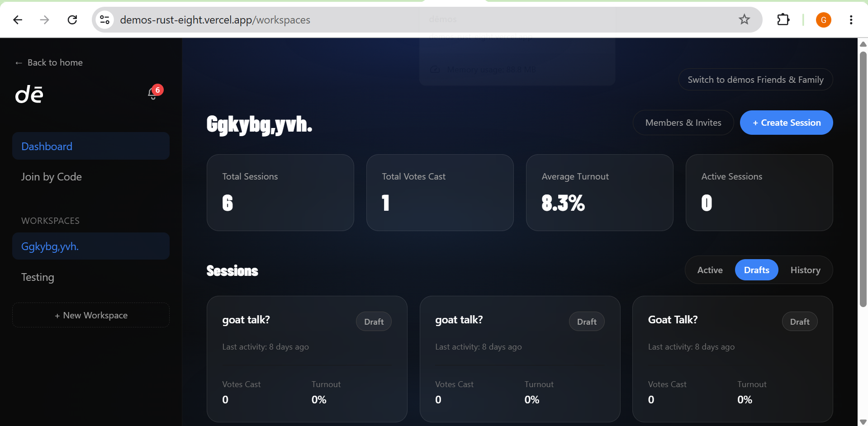Open Dashboard in the sidebar
The width and height of the screenshot is (868, 426).
tap(91, 146)
